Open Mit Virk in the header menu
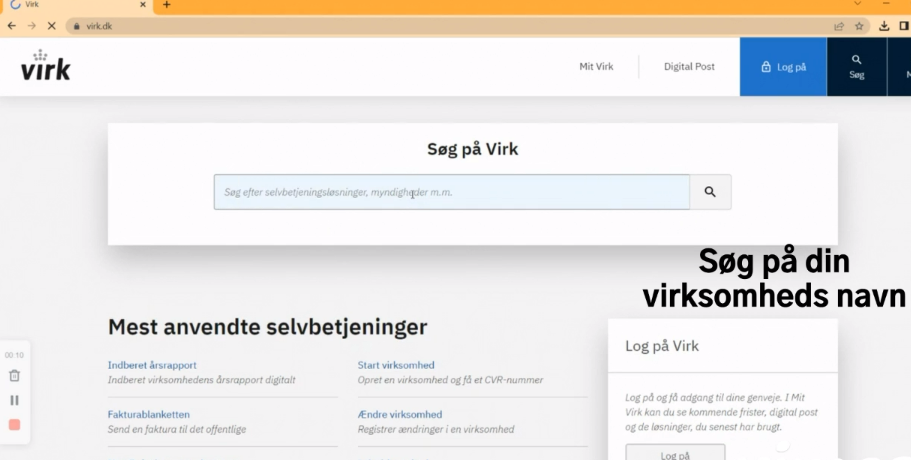 (x=596, y=67)
